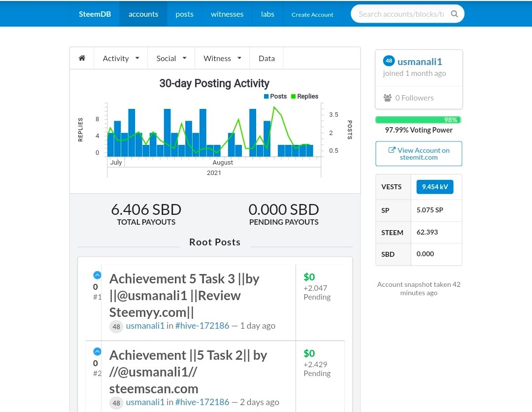Viewport: 532px width, 412px height.
Task: Click the 6.406 SBD total payouts value
Action: point(146,209)
